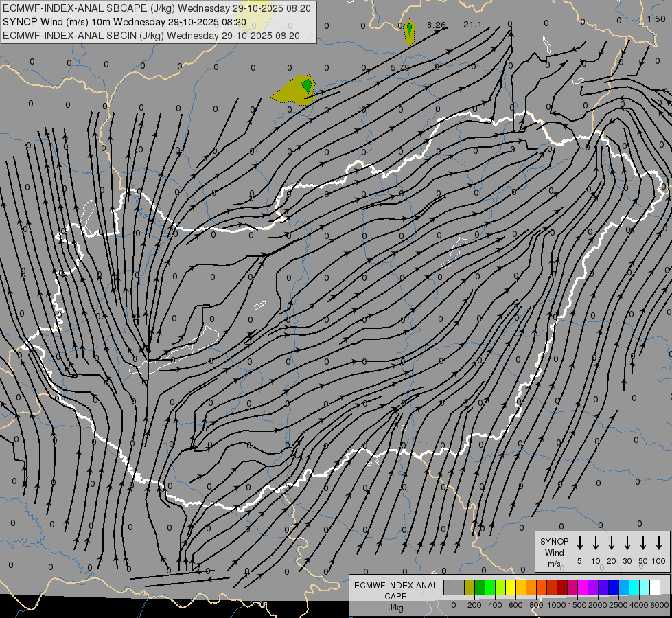Choose the white swatch at 6000 end

click(655, 587)
